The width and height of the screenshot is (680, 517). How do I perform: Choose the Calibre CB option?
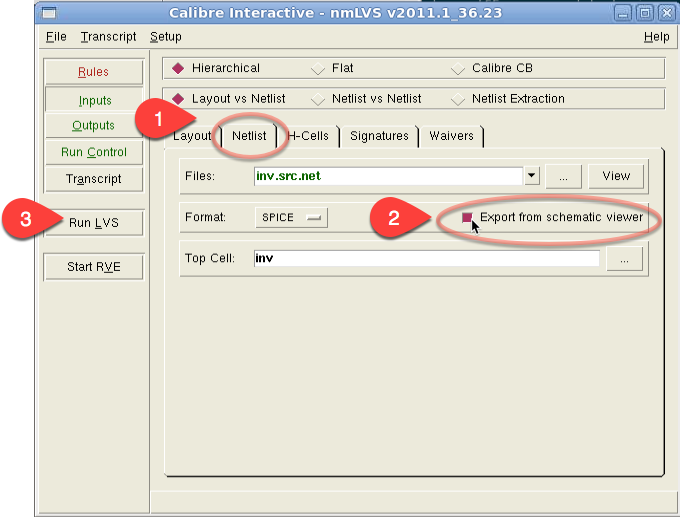pyautogui.click(x=458, y=69)
